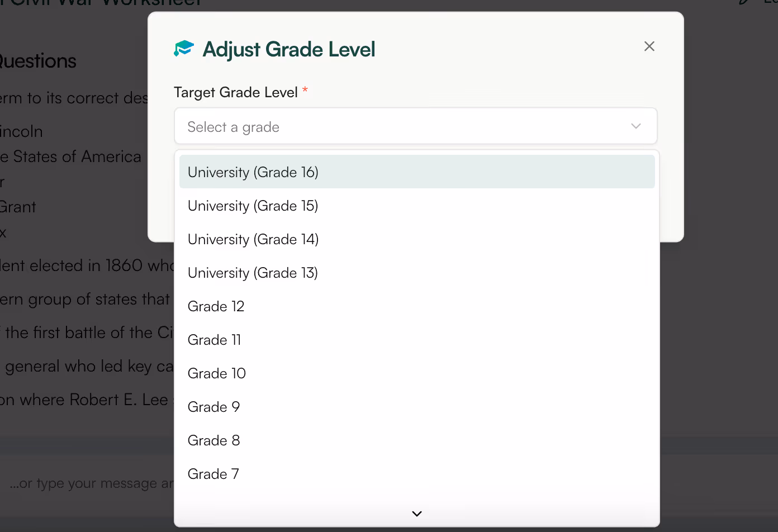778x532 pixels.
Task: Select University (Grade 15) from the list
Action: [252, 206]
